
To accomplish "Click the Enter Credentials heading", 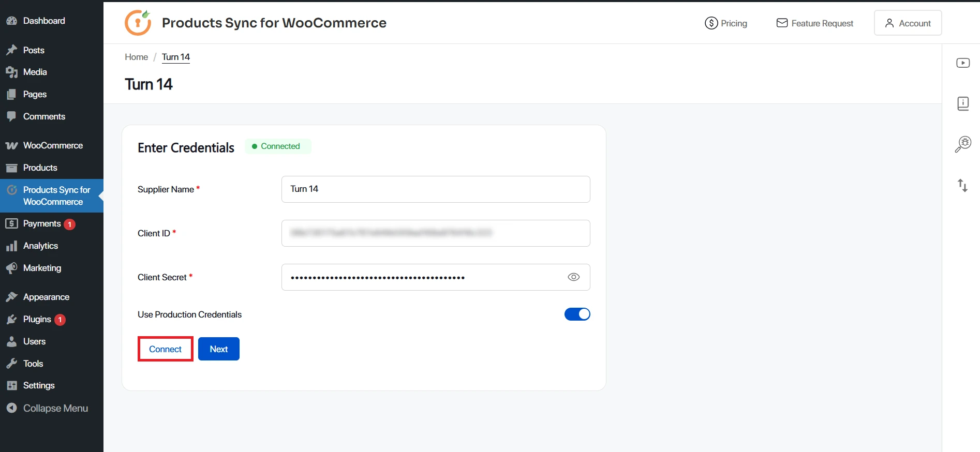I will coord(186,148).
